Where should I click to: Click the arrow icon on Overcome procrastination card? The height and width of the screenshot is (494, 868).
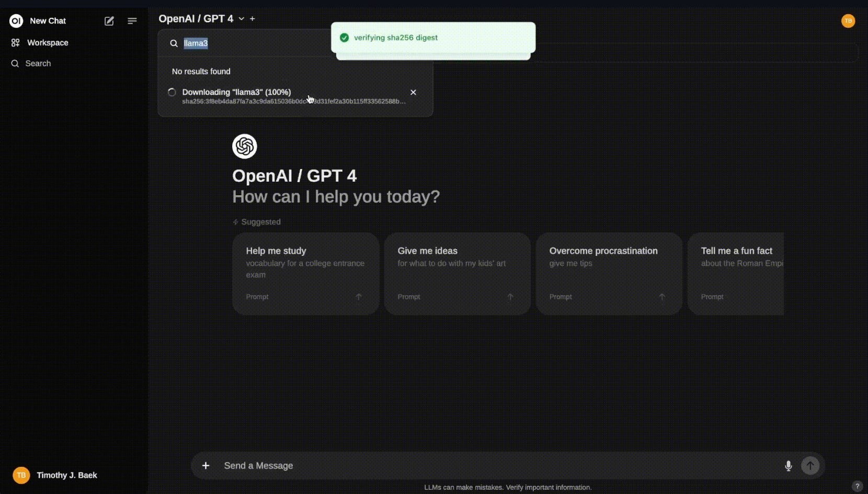click(x=662, y=297)
